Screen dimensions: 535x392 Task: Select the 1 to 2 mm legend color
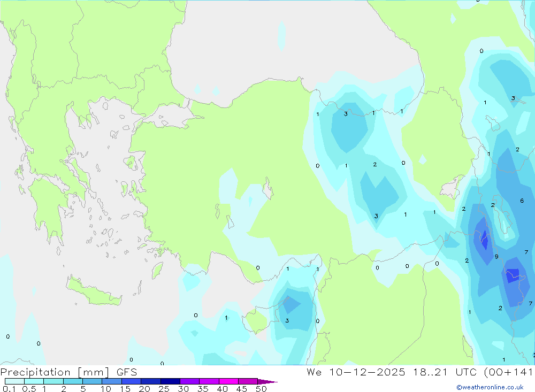coord(53,381)
